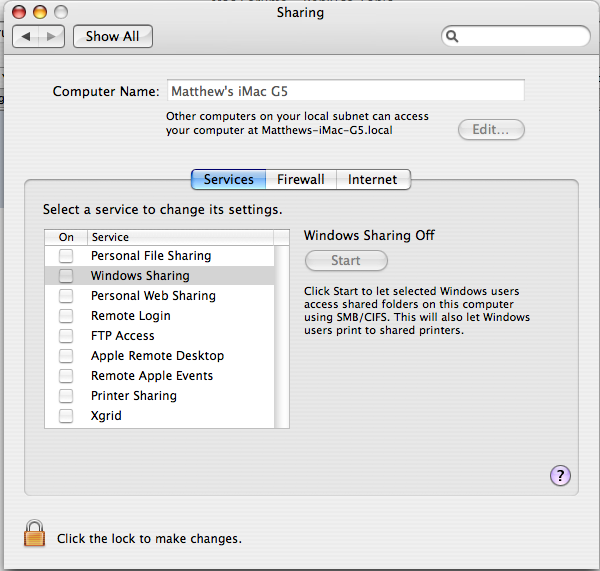This screenshot has height=571, width=600.
Task: Click the Start button for Windows Sharing
Action: pos(346,261)
